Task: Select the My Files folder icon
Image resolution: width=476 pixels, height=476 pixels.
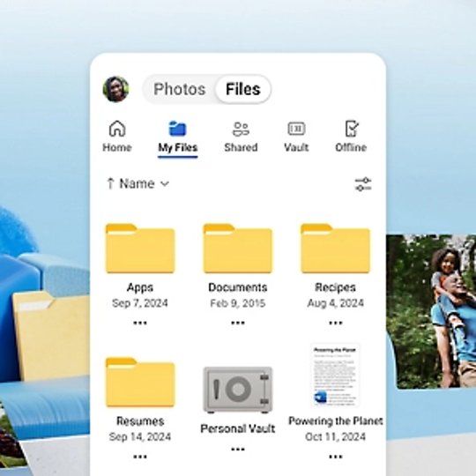Action: (177, 129)
